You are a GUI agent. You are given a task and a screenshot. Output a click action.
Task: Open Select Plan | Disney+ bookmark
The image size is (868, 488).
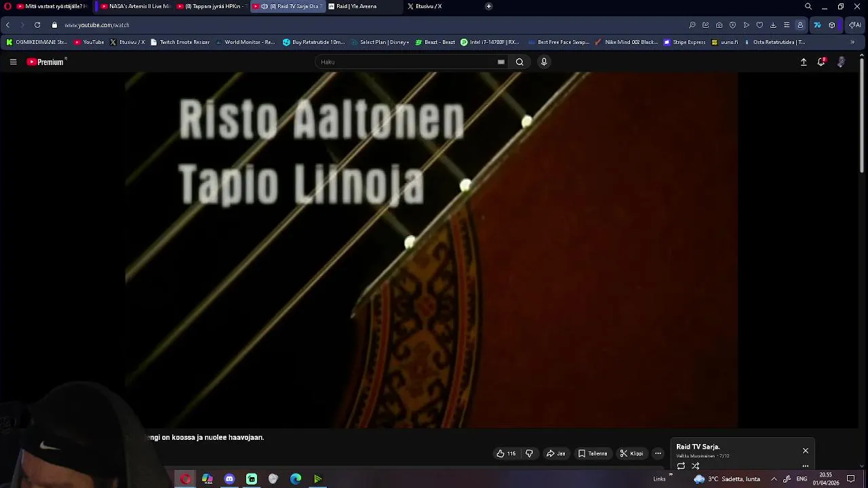(x=380, y=42)
